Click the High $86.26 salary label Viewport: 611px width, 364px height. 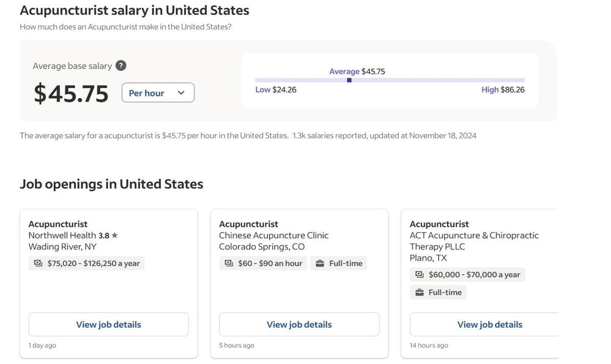503,90
